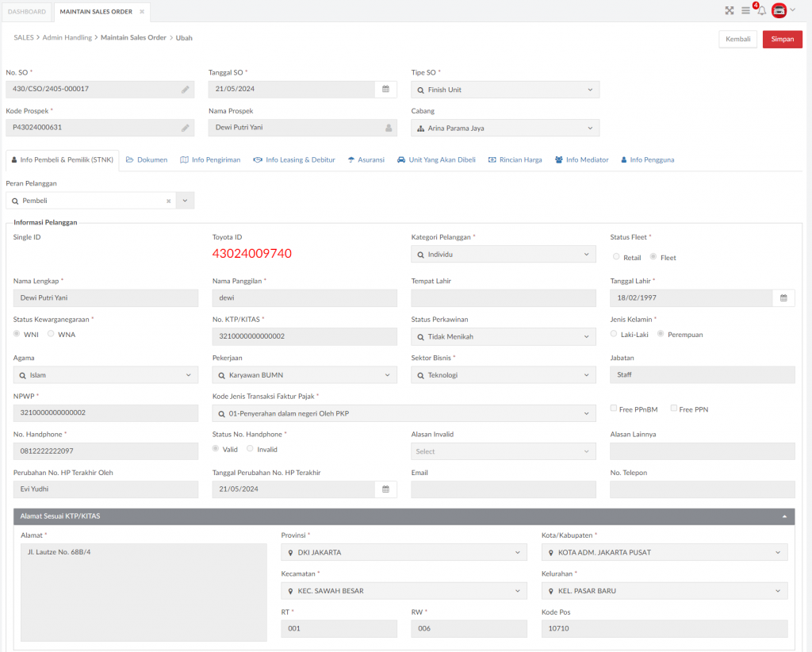Open the Info Leasing & Debitur tab
This screenshot has width=812, height=652.
pyautogui.click(x=294, y=160)
